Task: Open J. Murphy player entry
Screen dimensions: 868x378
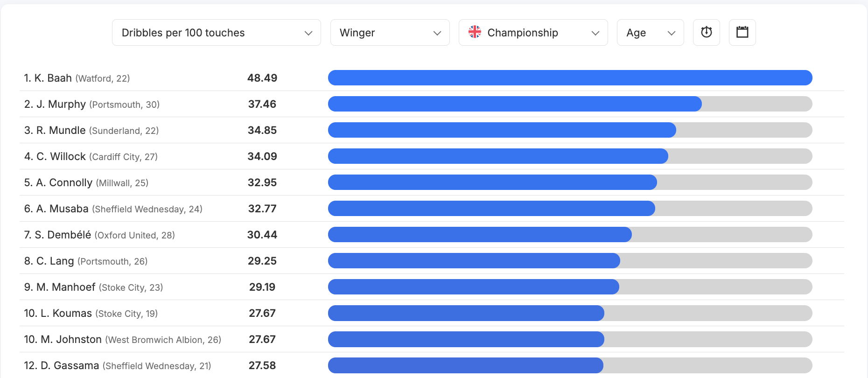Action: (x=92, y=104)
